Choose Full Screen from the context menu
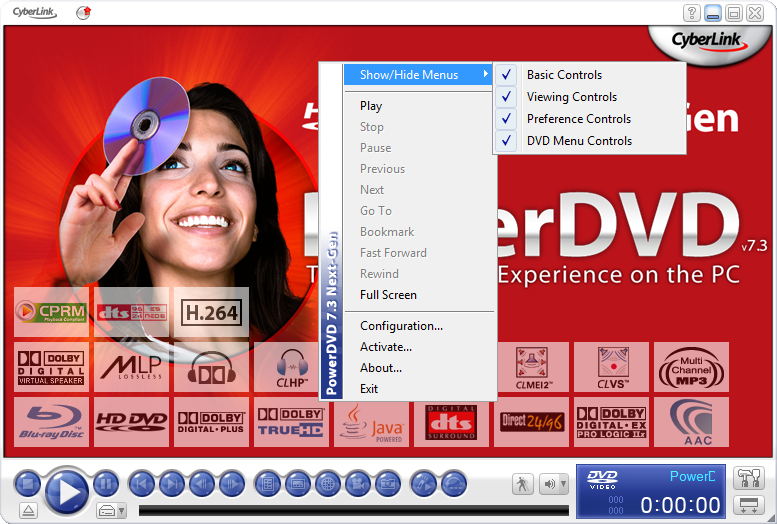Screen dimensions: 777x524 419,294
